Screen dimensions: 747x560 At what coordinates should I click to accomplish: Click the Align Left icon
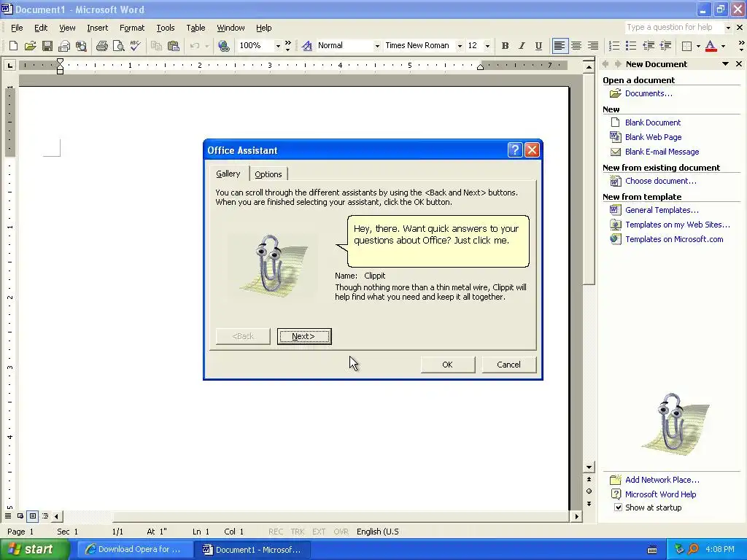click(560, 46)
